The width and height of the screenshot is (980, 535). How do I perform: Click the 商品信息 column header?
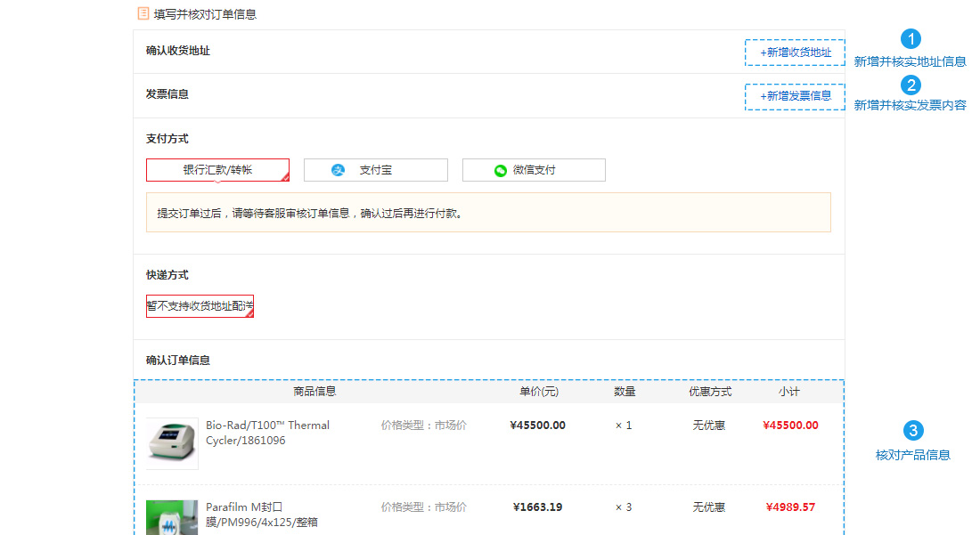click(314, 392)
